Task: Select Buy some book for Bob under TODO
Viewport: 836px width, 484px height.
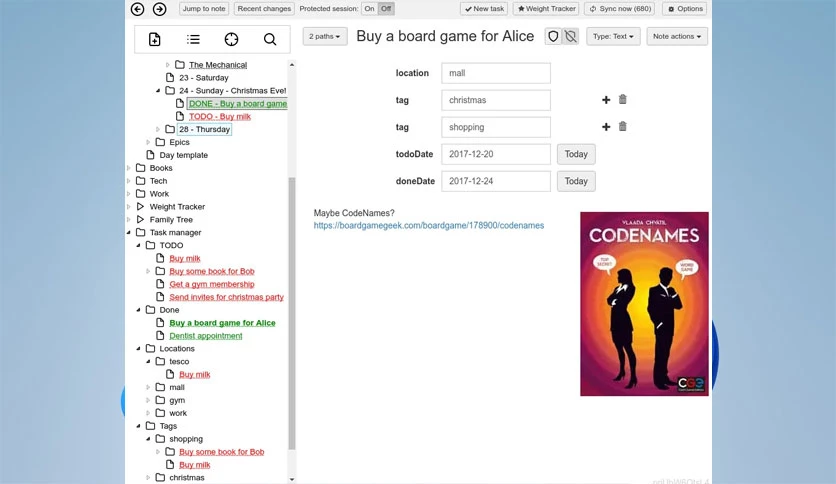Action: [212, 271]
